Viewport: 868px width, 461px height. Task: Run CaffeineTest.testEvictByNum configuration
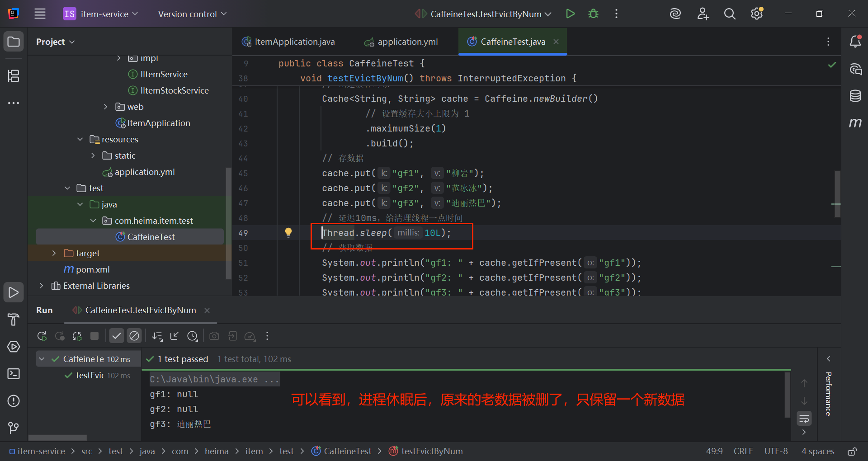571,14
